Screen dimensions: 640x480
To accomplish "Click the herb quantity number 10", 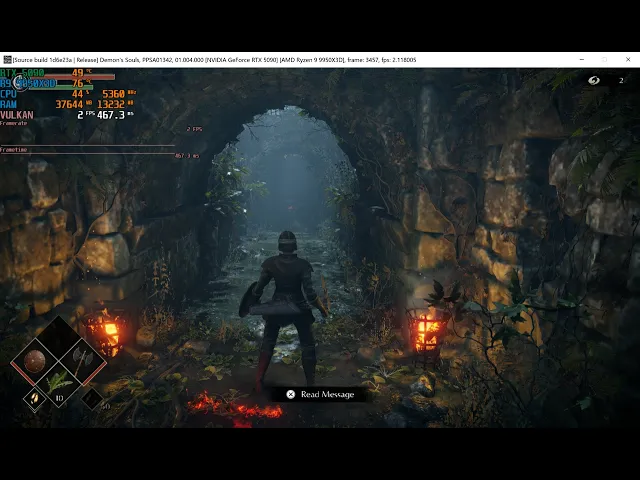I will (x=60, y=398).
